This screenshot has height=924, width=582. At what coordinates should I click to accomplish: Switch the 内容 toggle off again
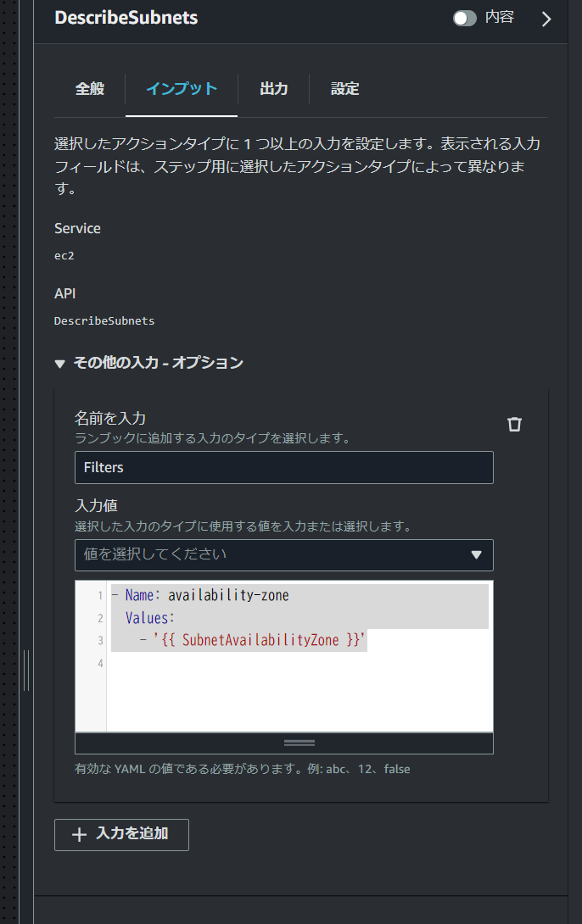pos(465,18)
